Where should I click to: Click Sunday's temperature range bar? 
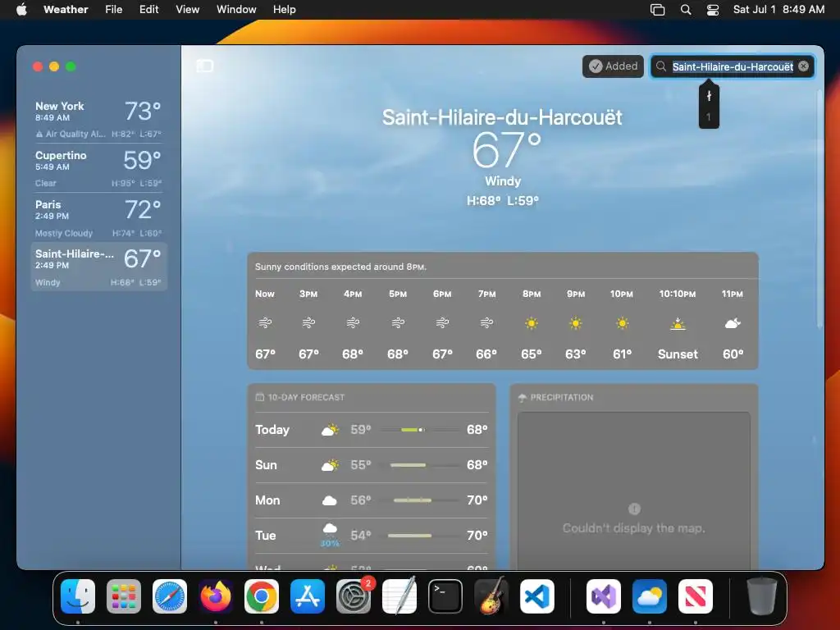(419, 465)
